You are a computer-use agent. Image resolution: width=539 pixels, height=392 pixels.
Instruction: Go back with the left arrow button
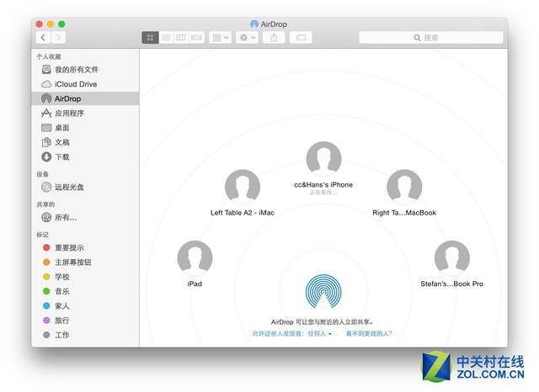click(42, 38)
